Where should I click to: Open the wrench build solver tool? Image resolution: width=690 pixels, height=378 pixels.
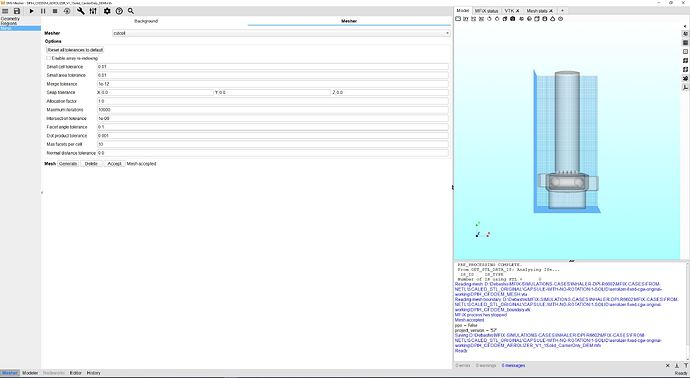(x=81, y=11)
